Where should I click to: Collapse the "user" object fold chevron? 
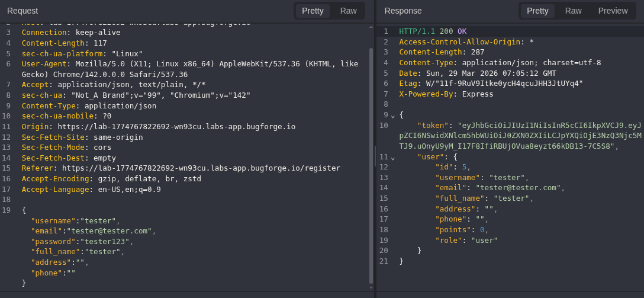coord(393,157)
